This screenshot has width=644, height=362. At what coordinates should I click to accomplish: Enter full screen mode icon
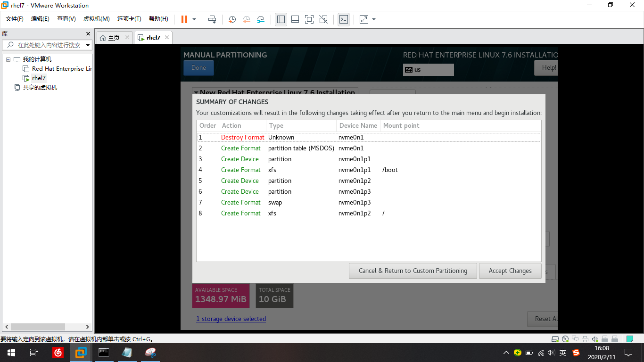(309, 19)
